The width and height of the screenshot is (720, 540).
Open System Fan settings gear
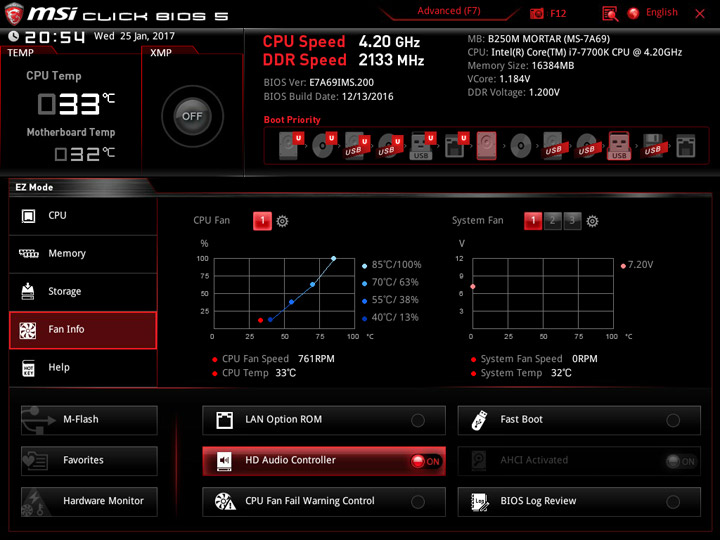592,221
